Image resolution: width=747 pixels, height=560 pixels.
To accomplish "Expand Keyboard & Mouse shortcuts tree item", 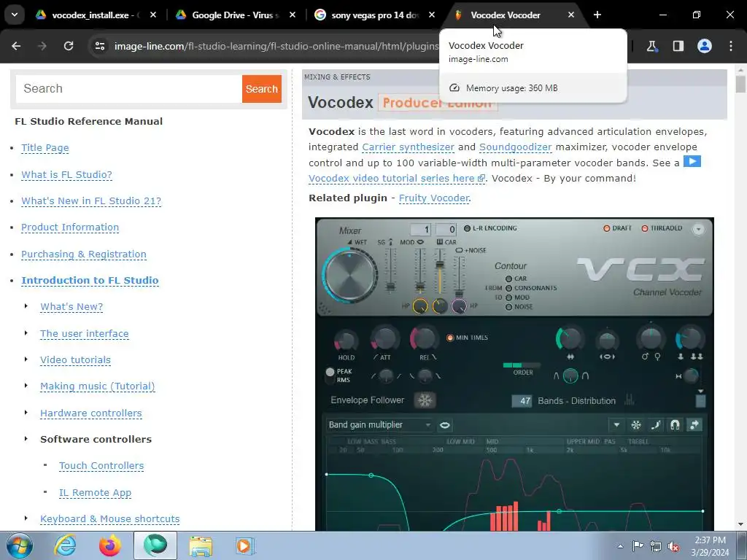I will coord(26,518).
